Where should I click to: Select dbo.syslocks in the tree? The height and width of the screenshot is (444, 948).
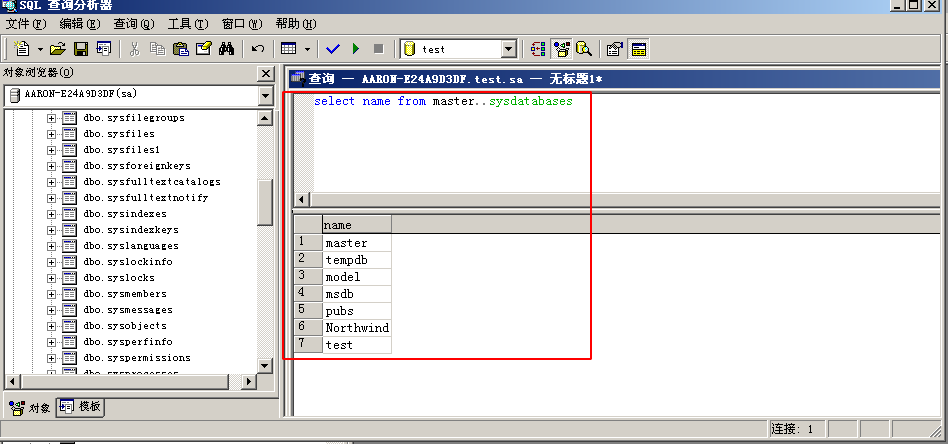pyautogui.click(x=119, y=278)
